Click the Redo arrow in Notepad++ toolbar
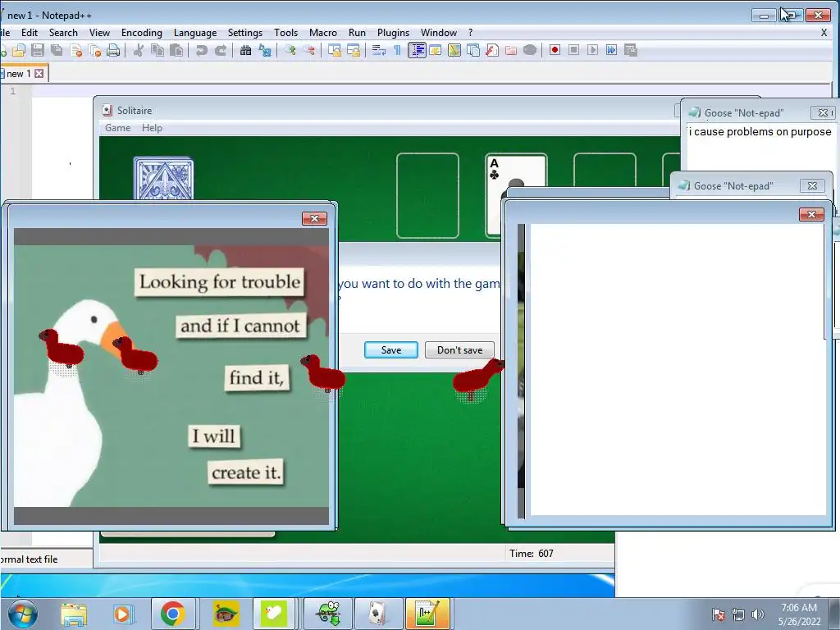 (220, 50)
